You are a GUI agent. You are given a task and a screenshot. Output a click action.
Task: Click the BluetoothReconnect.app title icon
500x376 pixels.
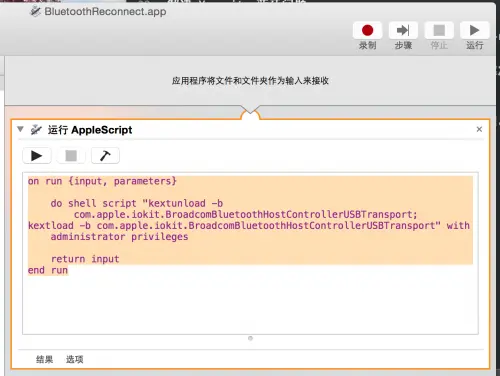pos(35,11)
